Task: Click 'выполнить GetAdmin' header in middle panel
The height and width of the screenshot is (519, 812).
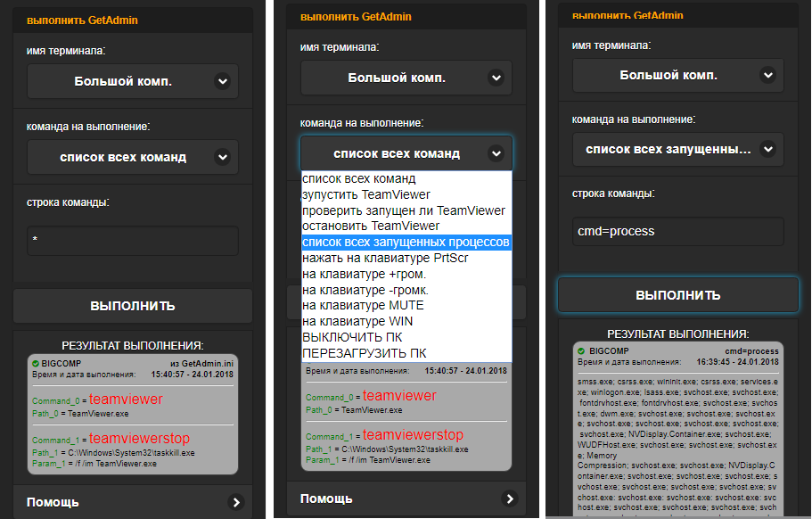Action: (x=356, y=17)
